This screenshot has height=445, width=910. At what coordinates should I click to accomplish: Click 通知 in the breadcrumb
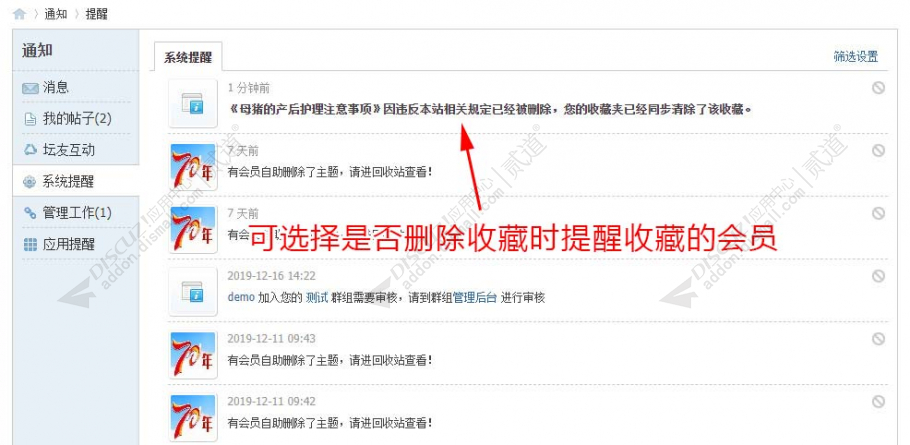coord(56,14)
